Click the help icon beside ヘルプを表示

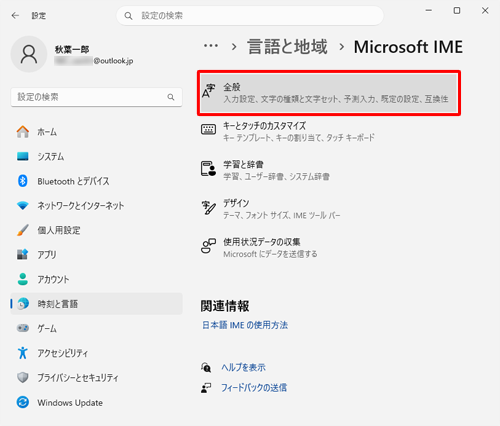point(206,367)
